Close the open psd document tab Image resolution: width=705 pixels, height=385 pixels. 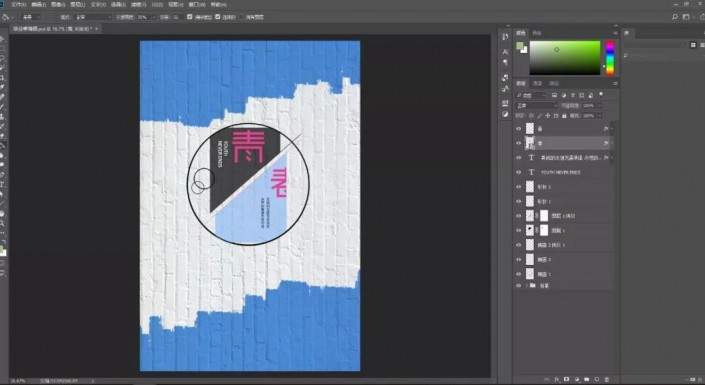97,28
